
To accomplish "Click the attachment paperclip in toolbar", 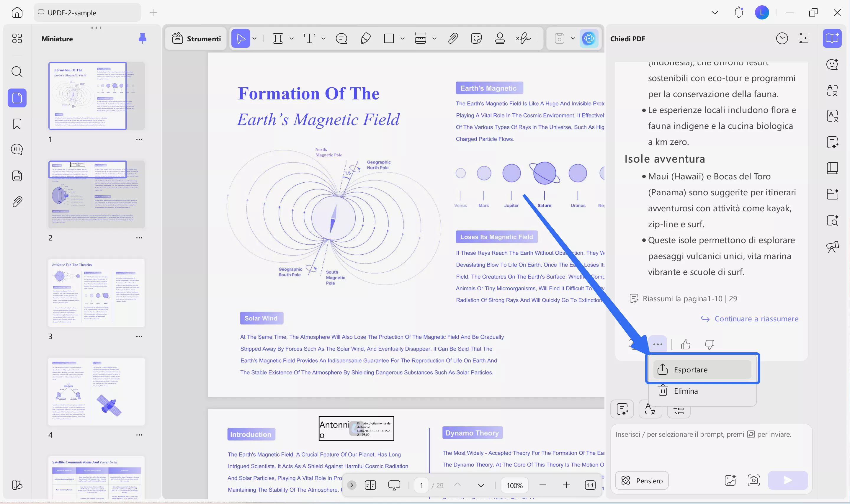I will (453, 38).
